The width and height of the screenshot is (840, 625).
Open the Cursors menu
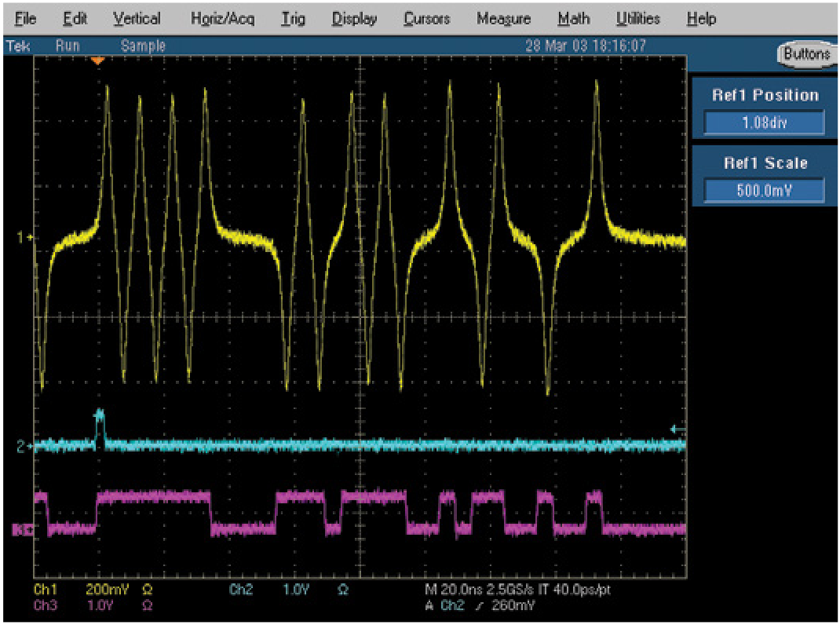[426, 19]
